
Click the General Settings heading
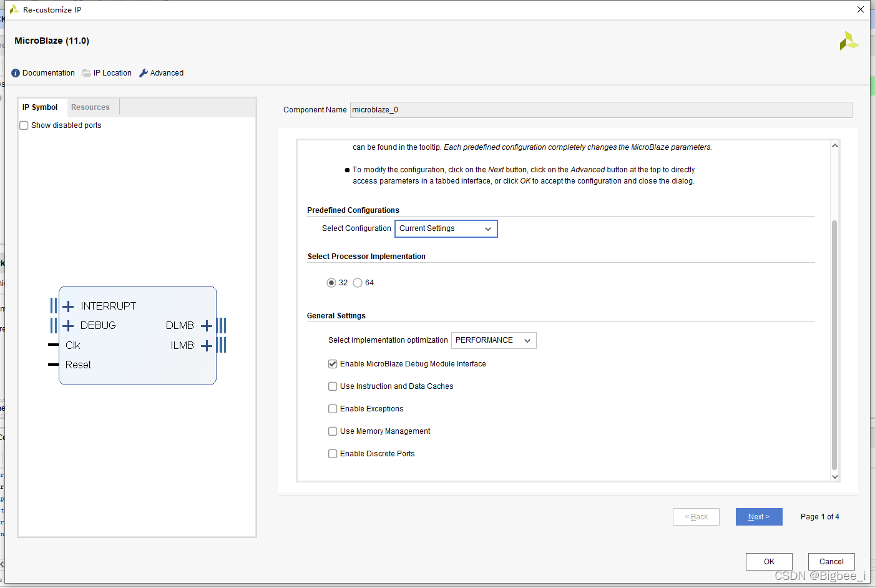(x=336, y=316)
